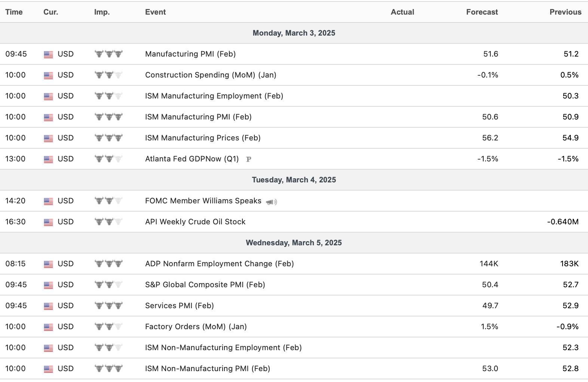Open the Manufacturing PMI (Feb) event
This screenshot has height=382, width=588.
pos(190,54)
